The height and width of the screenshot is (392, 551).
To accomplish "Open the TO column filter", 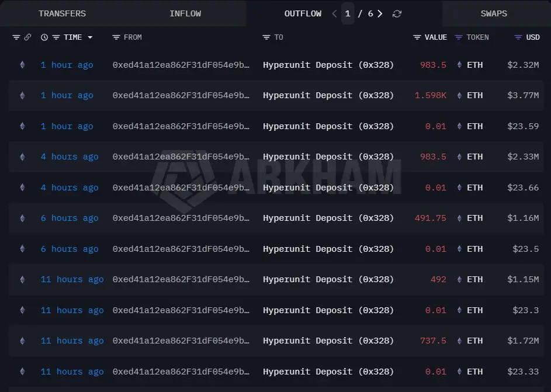I will pyautogui.click(x=266, y=37).
